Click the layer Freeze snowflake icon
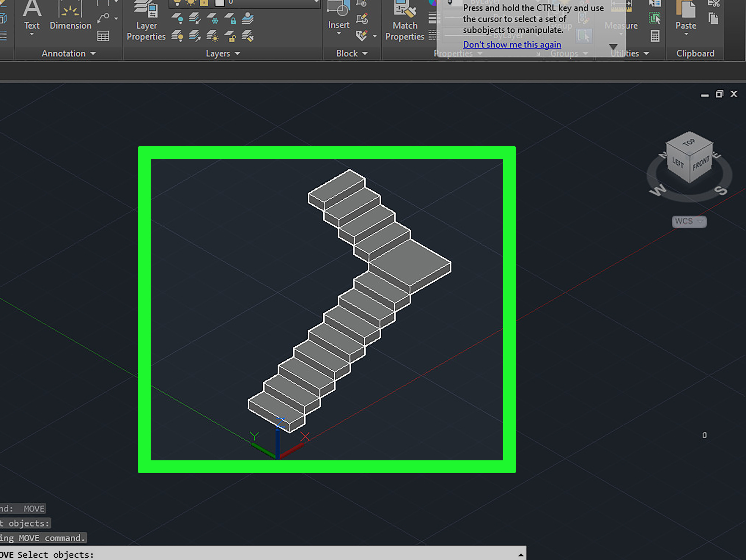The image size is (746, 560). click(212, 19)
